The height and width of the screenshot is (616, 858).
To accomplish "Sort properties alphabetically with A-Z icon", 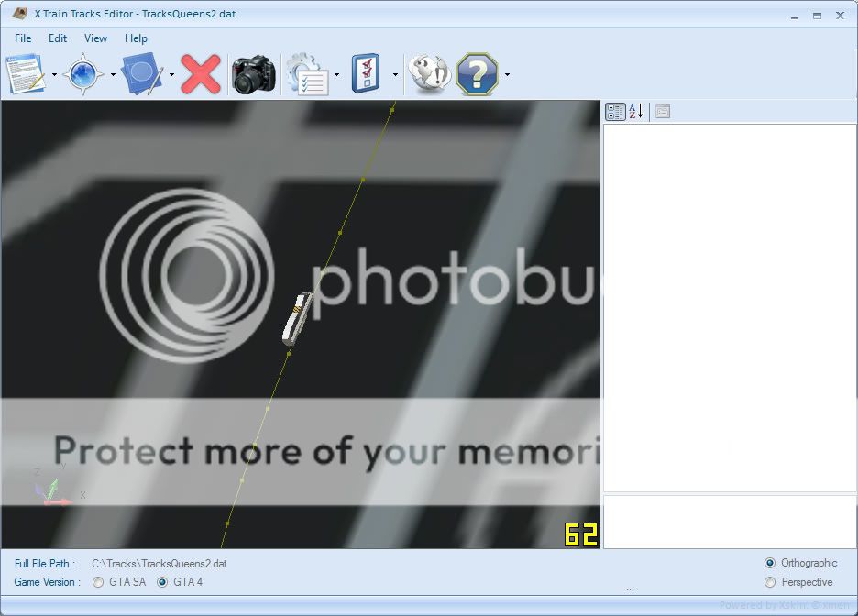I will click(635, 112).
